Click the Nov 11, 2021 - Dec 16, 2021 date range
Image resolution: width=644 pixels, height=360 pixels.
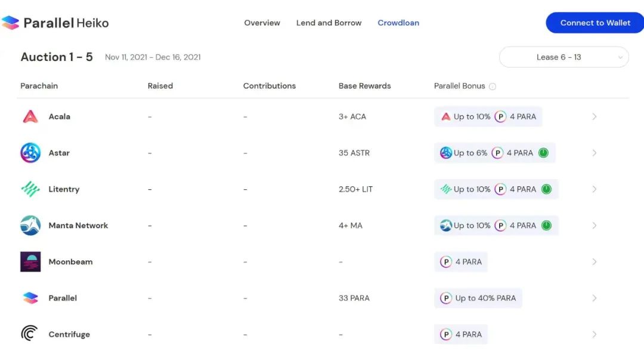(153, 57)
